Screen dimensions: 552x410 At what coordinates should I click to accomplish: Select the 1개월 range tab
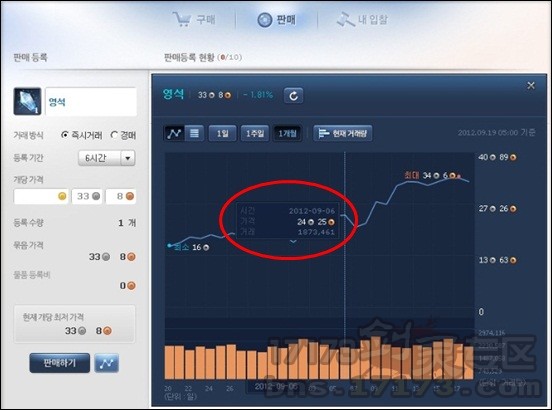pyautogui.click(x=287, y=133)
